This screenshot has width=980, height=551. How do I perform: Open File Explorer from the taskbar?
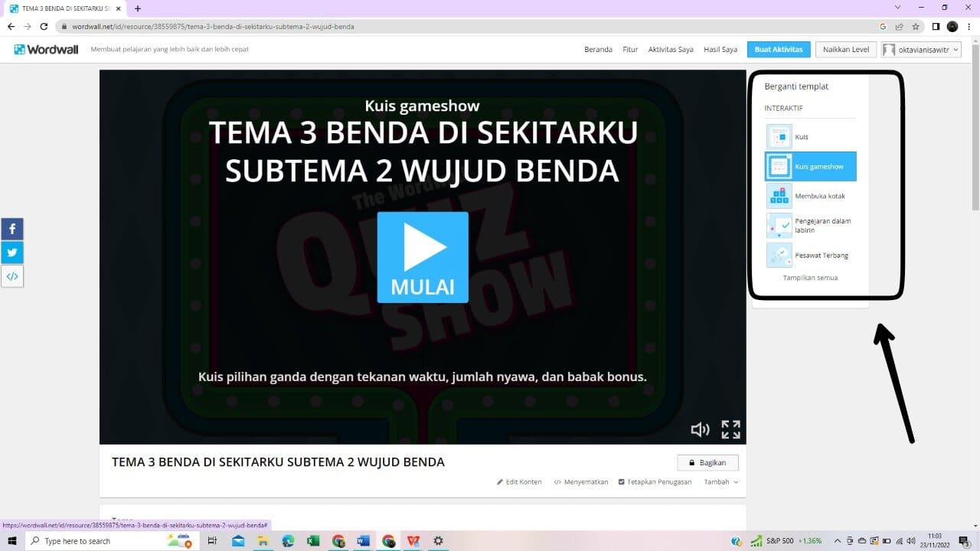263,541
